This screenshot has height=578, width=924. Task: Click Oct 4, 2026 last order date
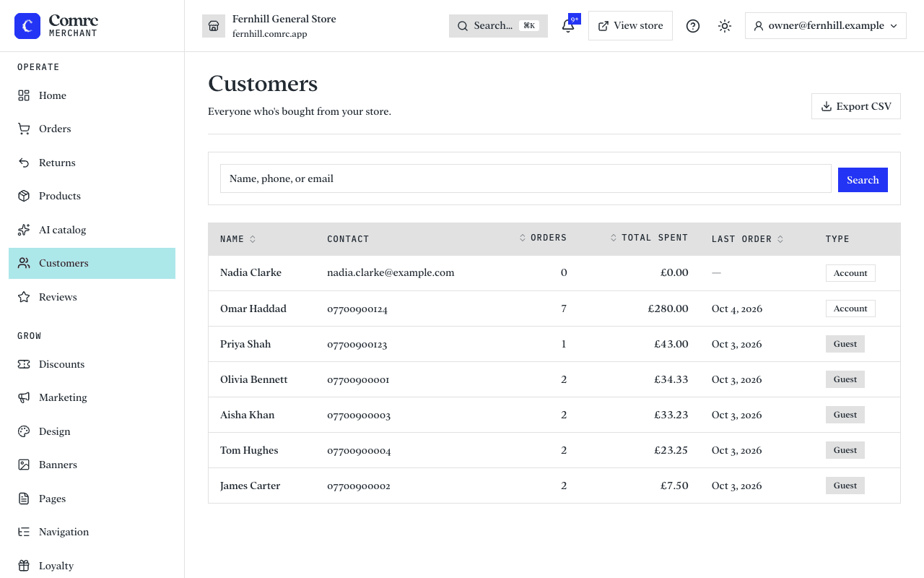tap(737, 309)
